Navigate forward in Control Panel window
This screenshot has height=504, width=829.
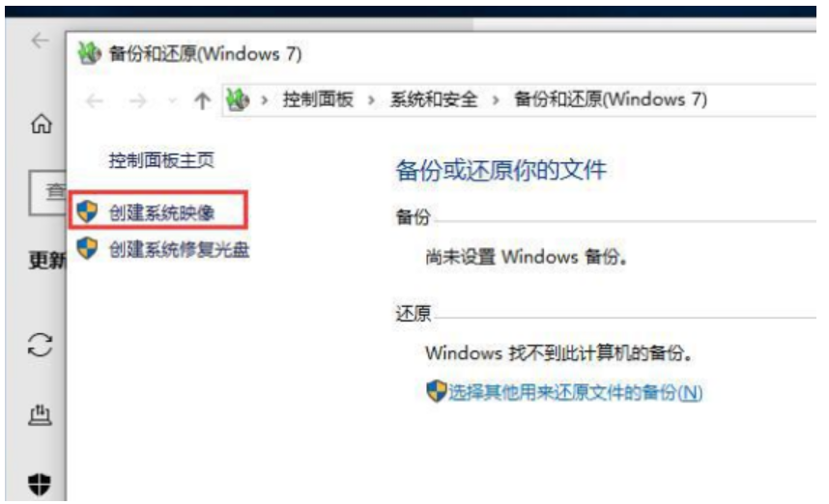pos(138,100)
